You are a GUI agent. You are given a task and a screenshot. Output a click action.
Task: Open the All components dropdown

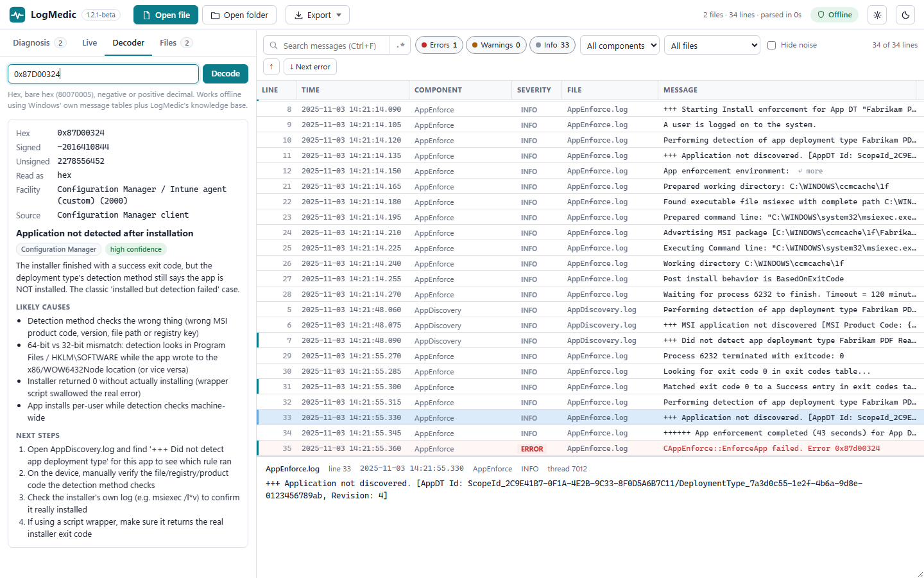coord(620,46)
